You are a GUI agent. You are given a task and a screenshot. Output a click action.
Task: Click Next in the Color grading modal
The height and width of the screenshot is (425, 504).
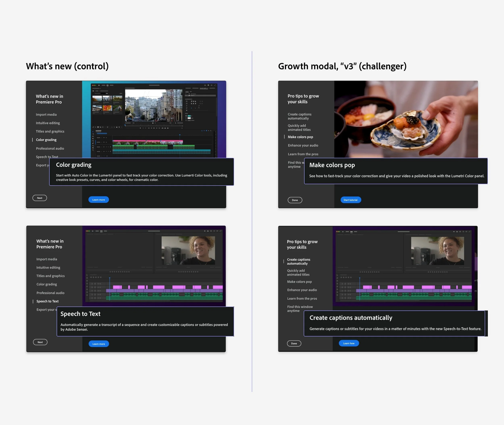(40, 198)
